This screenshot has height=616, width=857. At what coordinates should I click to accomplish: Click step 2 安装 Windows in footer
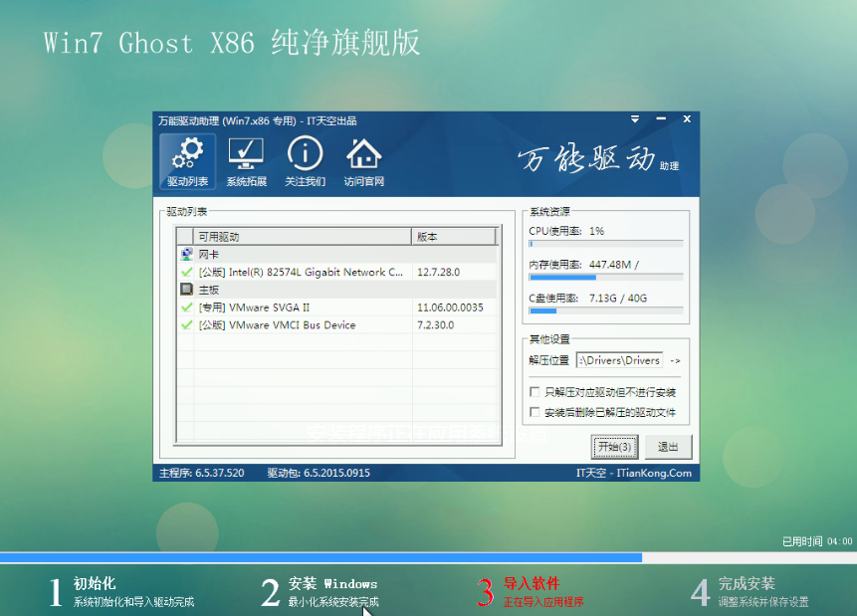320,592
